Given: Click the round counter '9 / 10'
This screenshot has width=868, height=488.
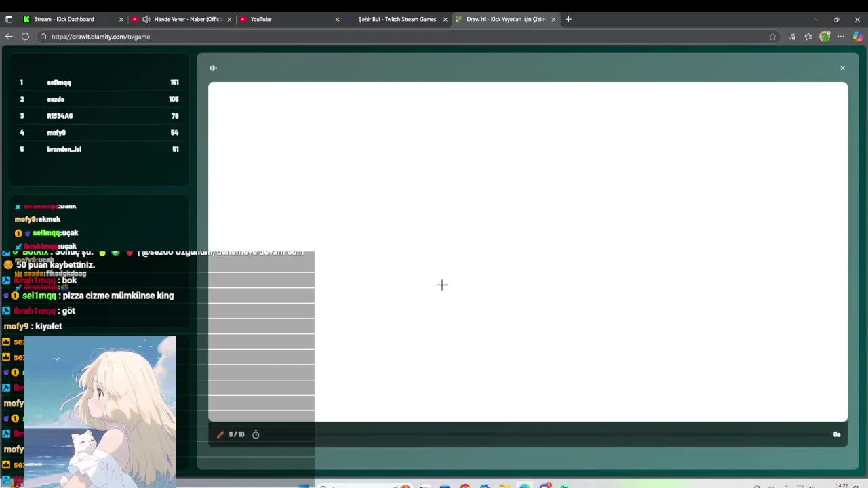Looking at the screenshot, I should tap(237, 434).
